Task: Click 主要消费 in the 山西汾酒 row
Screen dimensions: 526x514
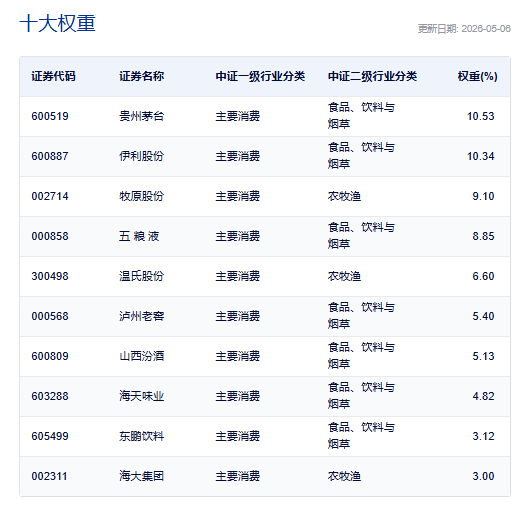Action: pyautogui.click(x=238, y=356)
